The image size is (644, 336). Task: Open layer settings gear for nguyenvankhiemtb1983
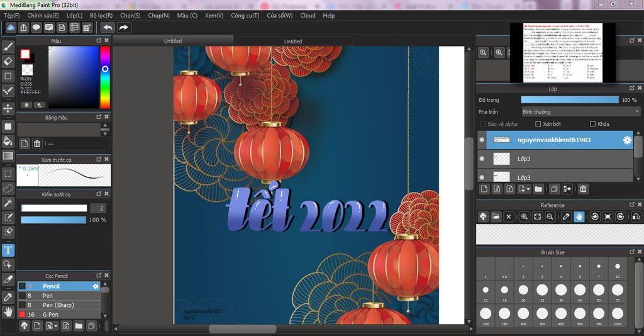pyautogui.click(x=627, y=140)
